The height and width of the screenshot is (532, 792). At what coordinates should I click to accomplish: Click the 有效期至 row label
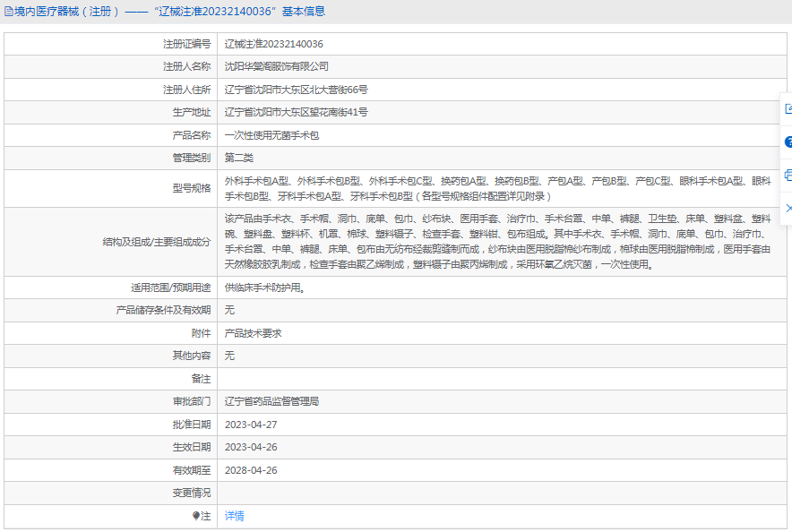pos(192,470)
